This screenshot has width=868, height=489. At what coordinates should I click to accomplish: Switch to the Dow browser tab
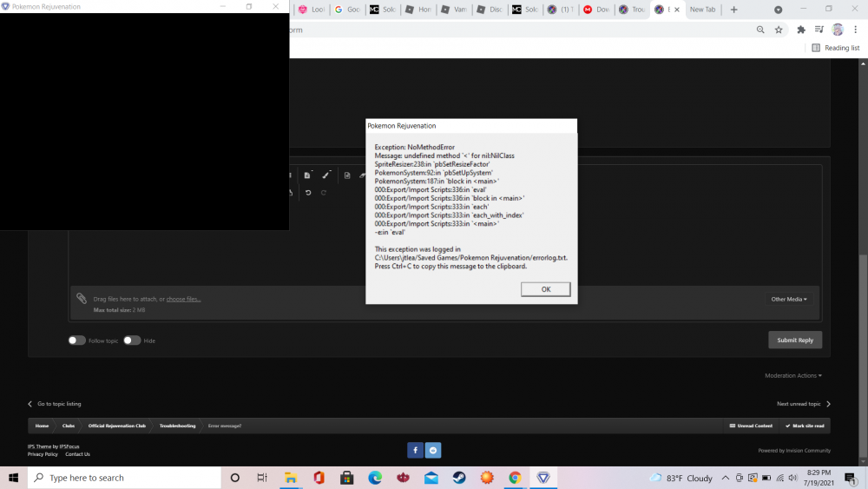pos(596,10)
